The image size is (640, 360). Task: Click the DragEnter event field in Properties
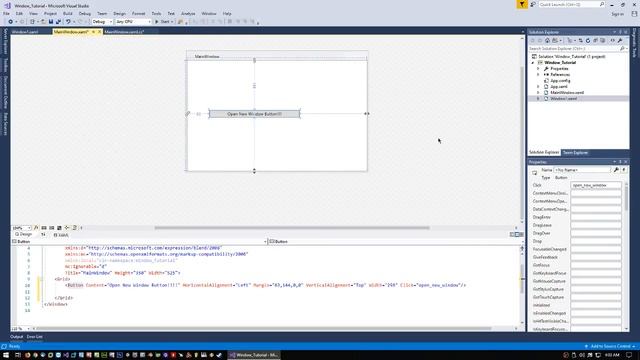coord(596,217)
